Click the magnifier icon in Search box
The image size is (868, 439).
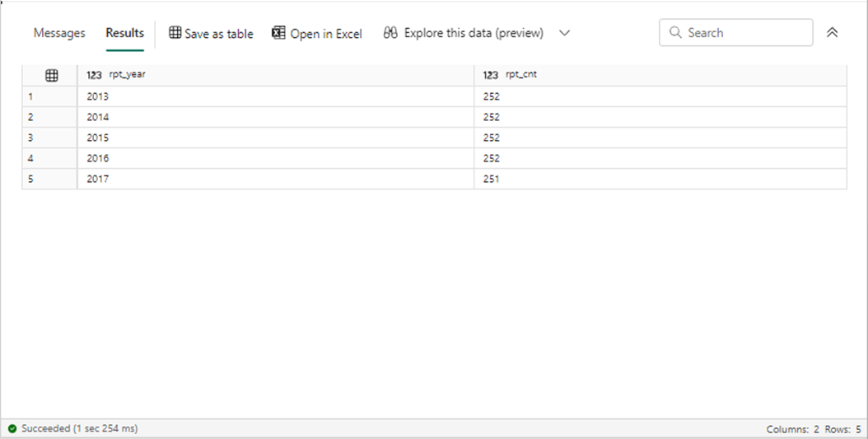(676, 33)
